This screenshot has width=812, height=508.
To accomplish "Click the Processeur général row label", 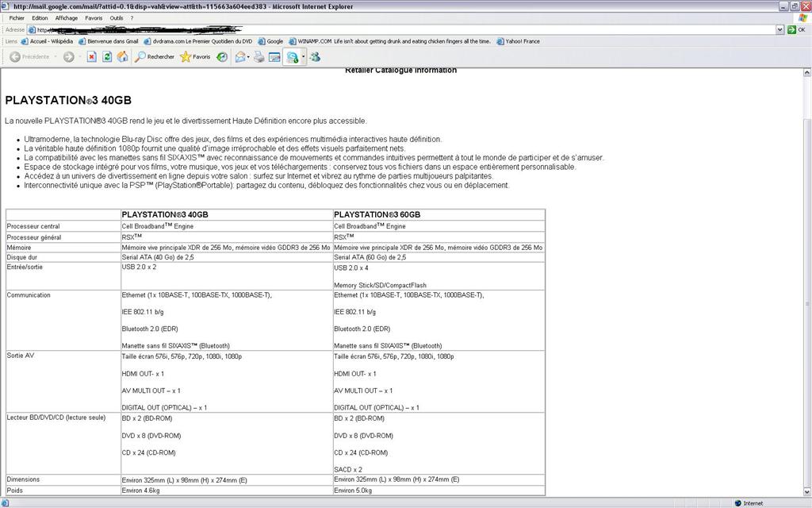I will 33,237.
